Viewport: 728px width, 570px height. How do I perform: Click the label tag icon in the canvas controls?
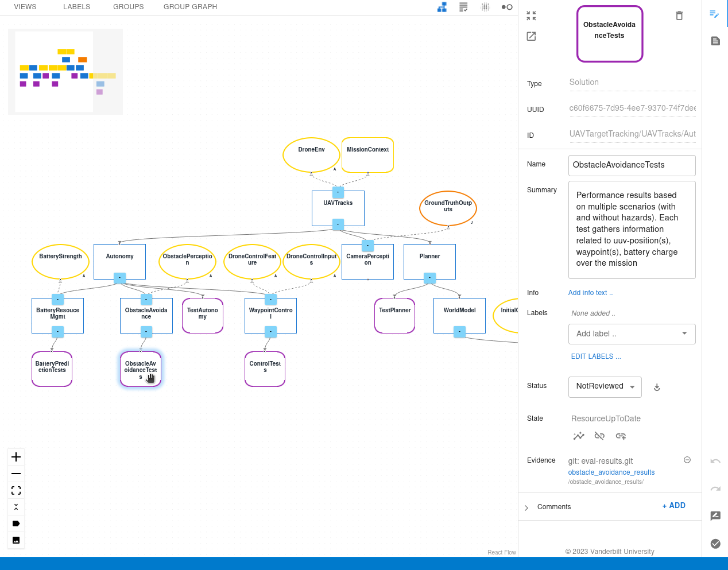coord(16,524)
